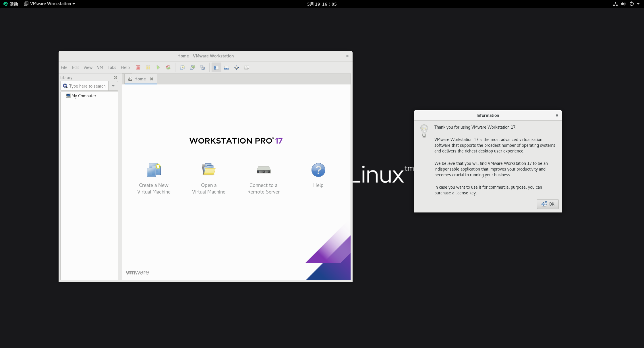Expand the Library search filter dropdown

click(113, 86)
